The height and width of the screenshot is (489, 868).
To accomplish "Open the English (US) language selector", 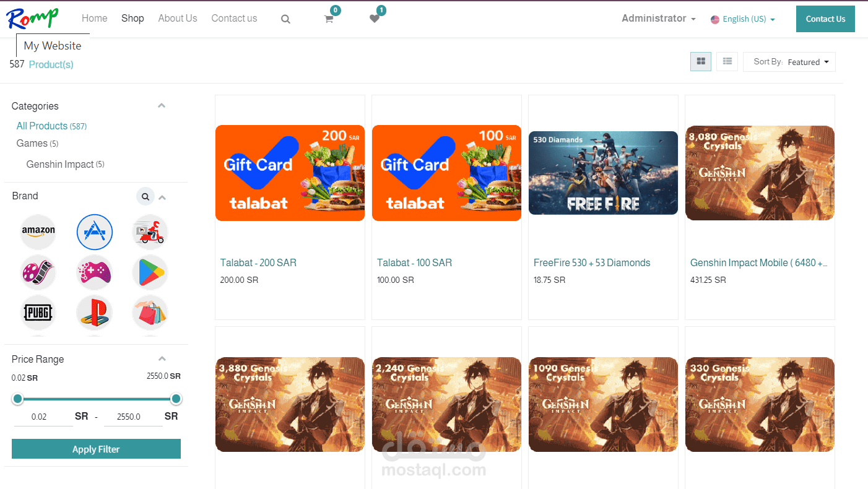I will point(743,19).
